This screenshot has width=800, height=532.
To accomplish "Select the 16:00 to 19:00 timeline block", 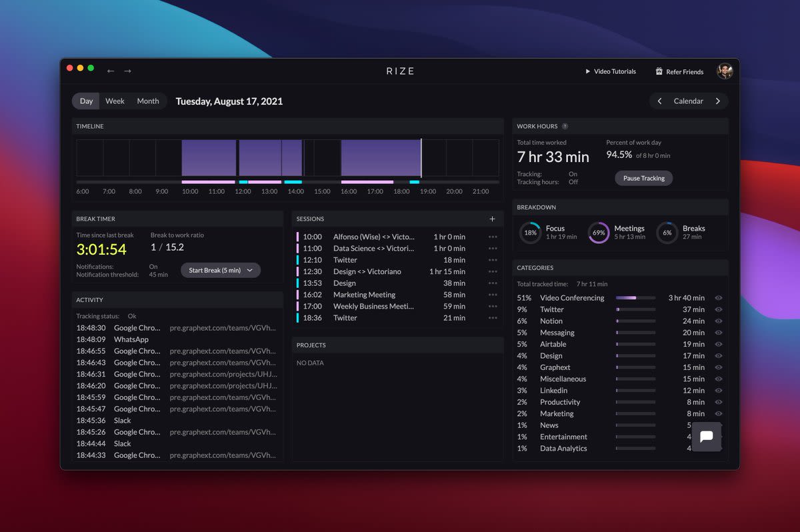I will pos(381,158).
